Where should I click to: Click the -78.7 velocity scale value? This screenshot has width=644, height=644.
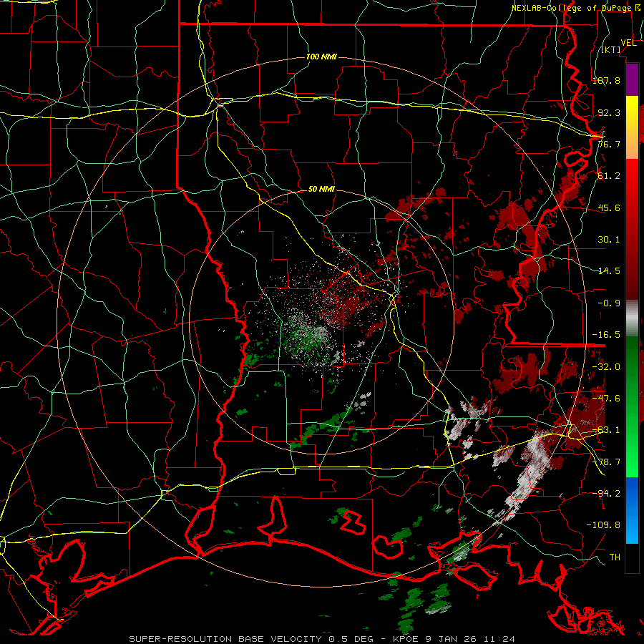[606, 462]
